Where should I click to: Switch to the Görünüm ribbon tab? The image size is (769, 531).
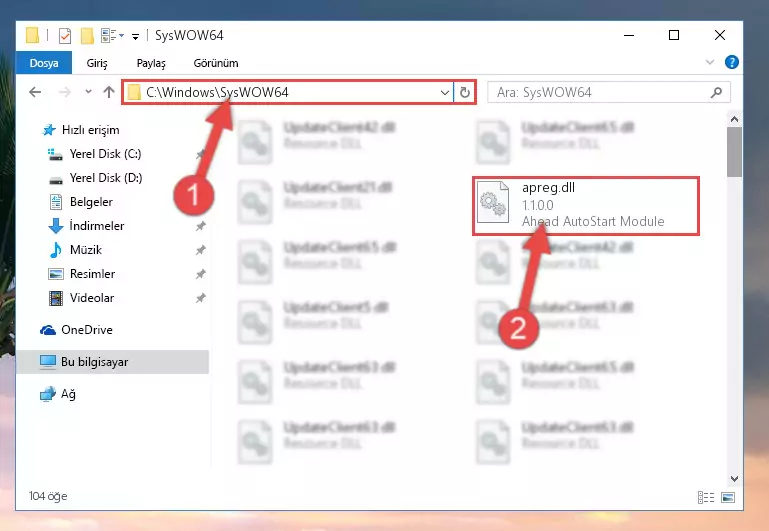click(x=216, y=63)
